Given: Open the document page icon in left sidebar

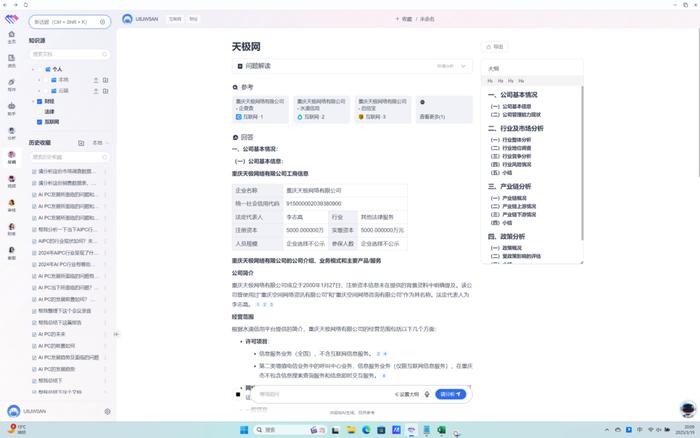Looking at the screenshot, I should (x=12, y=58).
